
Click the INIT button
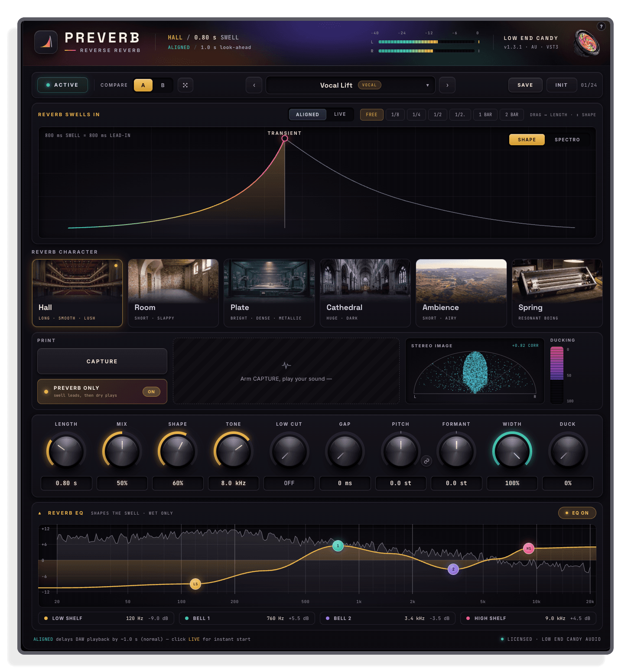[x=561, y=85]
